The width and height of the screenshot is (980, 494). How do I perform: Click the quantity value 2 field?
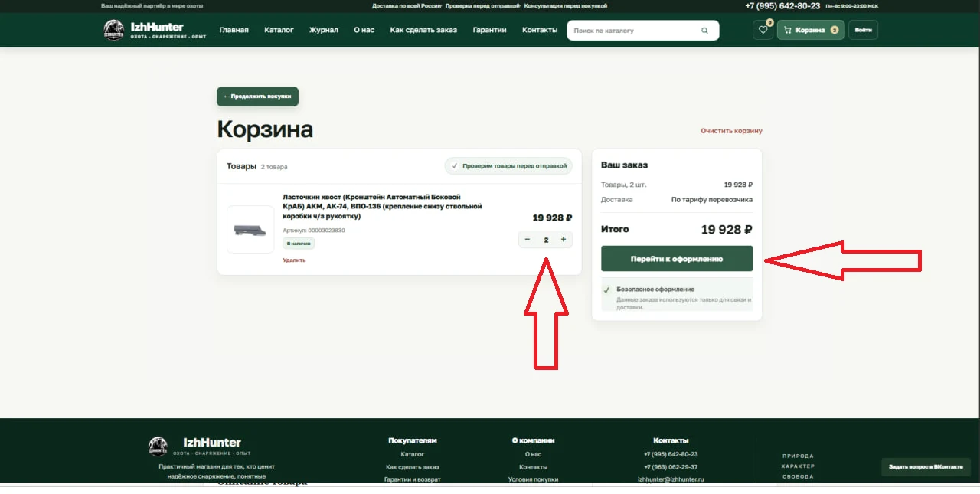pyautogui.click(x=546, y=240)
